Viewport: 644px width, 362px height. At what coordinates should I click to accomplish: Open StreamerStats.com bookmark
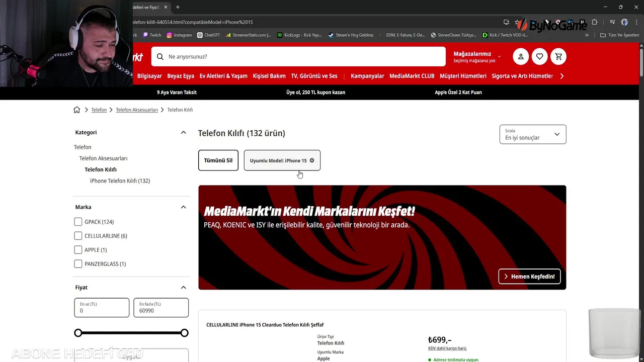249,35
